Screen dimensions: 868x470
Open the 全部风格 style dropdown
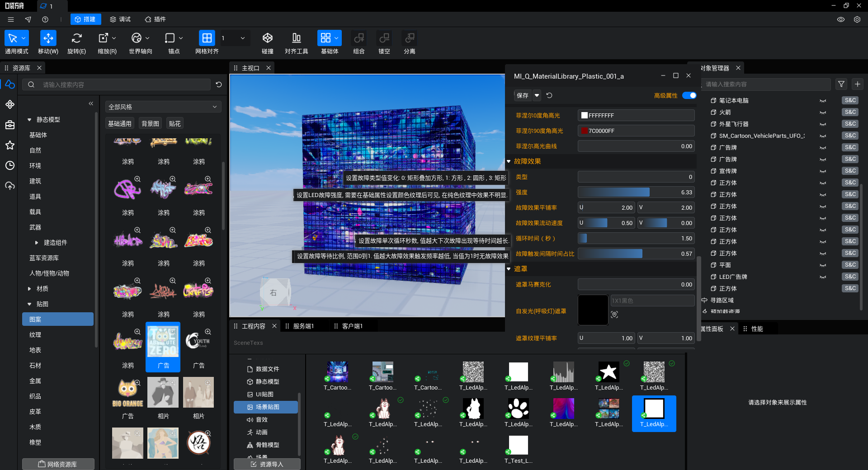click(x=163, y=107)
